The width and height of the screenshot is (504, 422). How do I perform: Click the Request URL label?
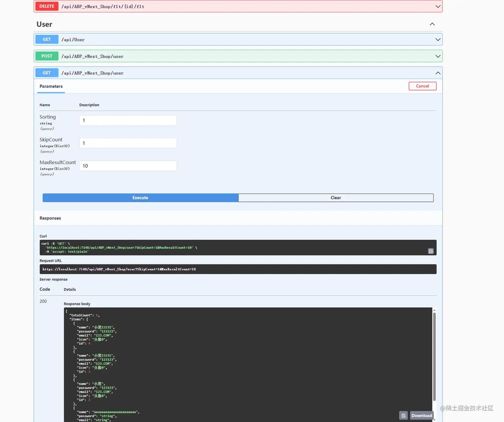pyautogui.click(x=51, y=261)
